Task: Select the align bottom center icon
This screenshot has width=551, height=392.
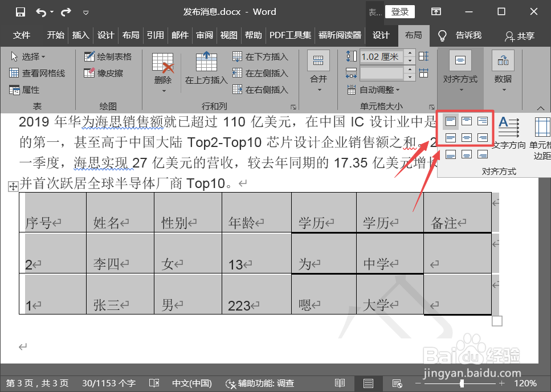Action: click(467, 154)
